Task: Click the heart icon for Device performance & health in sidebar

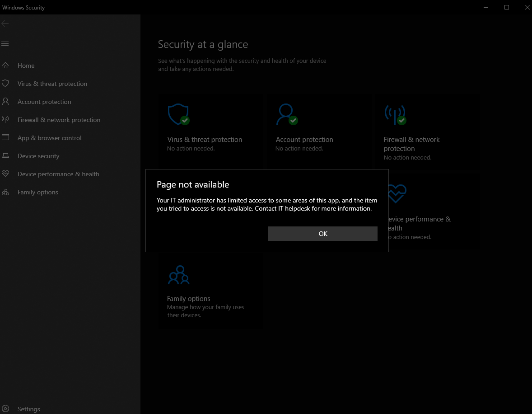Action: (x=5, y=174)
